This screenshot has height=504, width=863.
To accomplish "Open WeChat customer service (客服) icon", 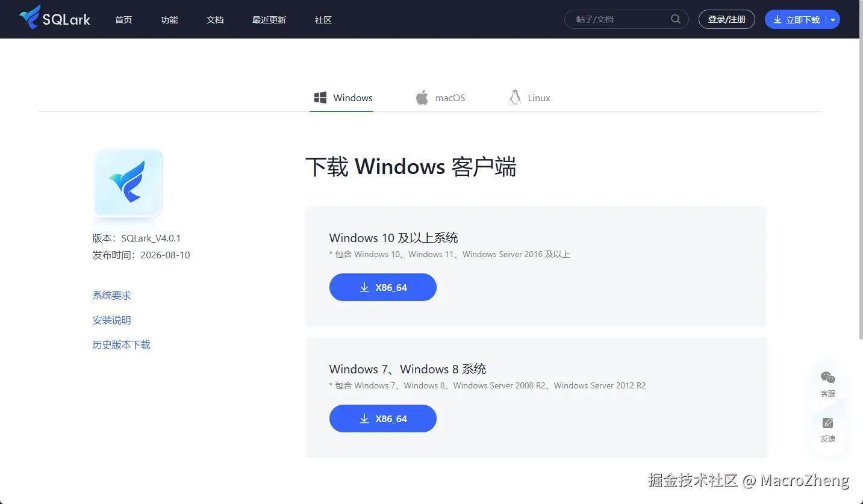I will point(828,378).
